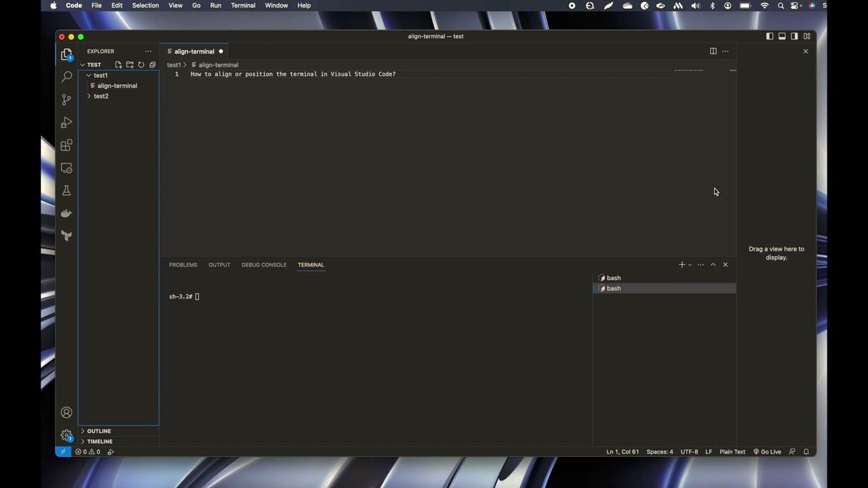
Task: Open macOS Control Center icon
Action: (x=796, y=5)
